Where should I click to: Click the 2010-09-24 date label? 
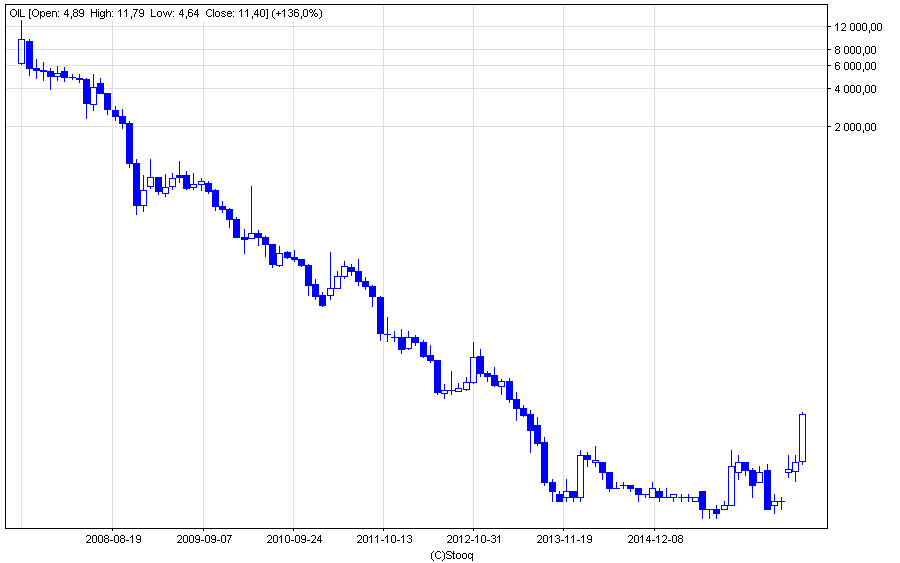(294, 539)
